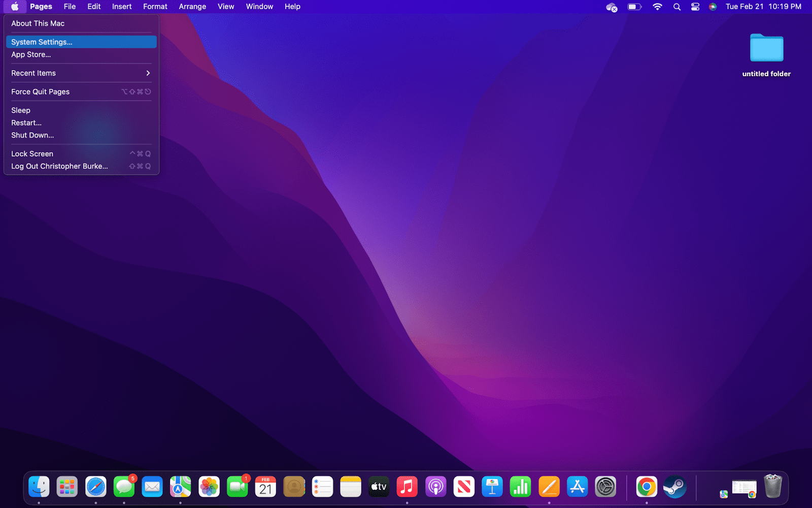Open Photos from the Dock
The height and width of the screenshot is (508, 812).
[209, 486]
